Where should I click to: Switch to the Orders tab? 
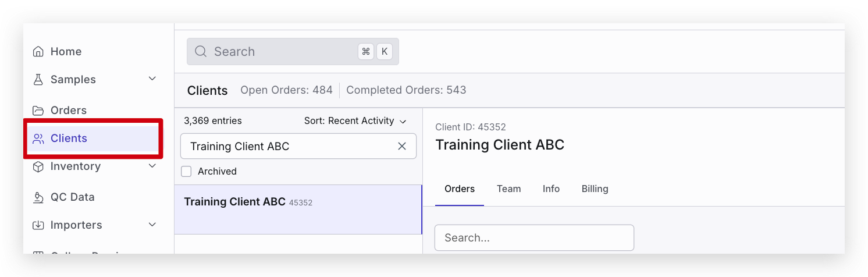(x=460, y=189)
